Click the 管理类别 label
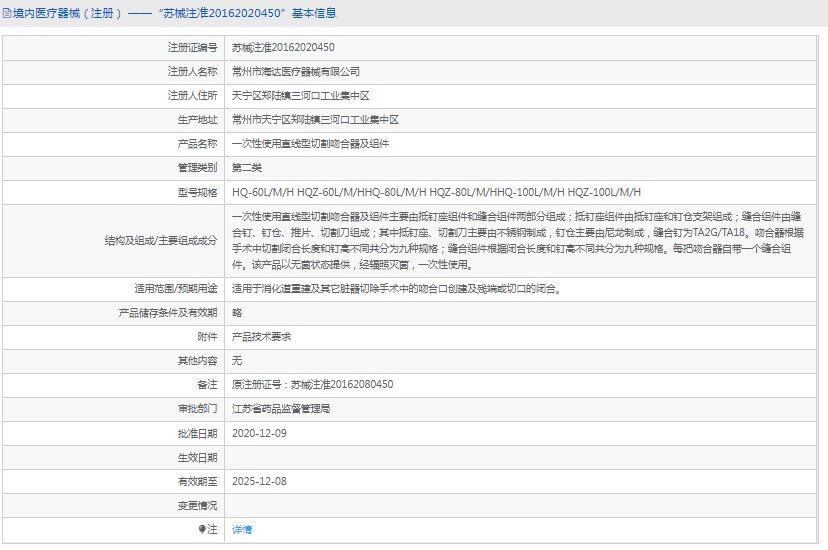The height and width of the screenshot is (550, 828). coord(197,168)
